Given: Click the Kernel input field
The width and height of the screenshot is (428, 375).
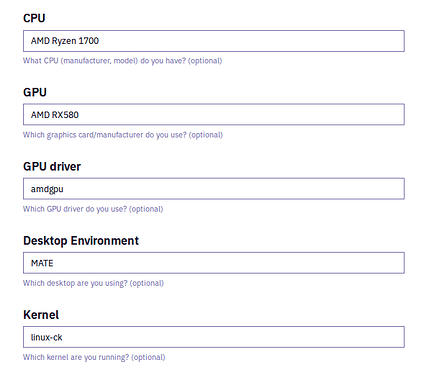Looking at the screenshot, I should (214, 337).
